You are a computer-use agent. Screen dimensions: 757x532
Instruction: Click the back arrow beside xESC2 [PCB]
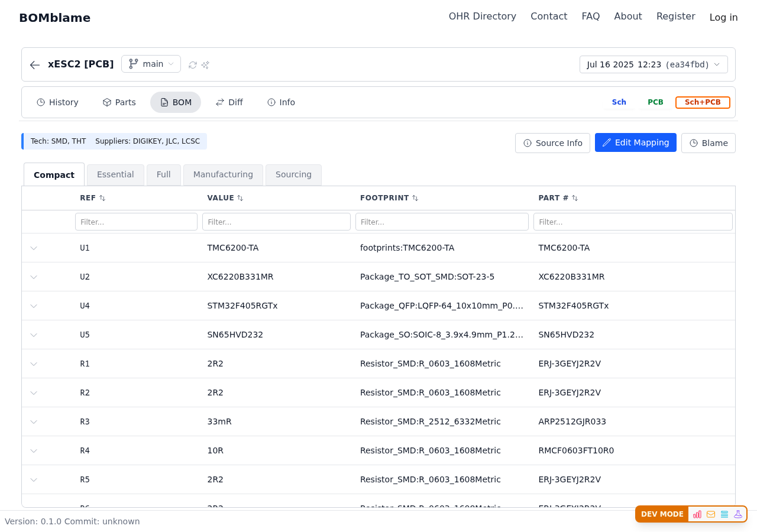point(35,65)
